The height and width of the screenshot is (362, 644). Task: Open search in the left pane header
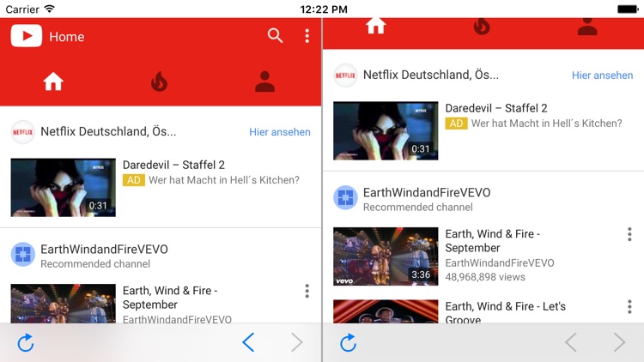pos(275,36)
